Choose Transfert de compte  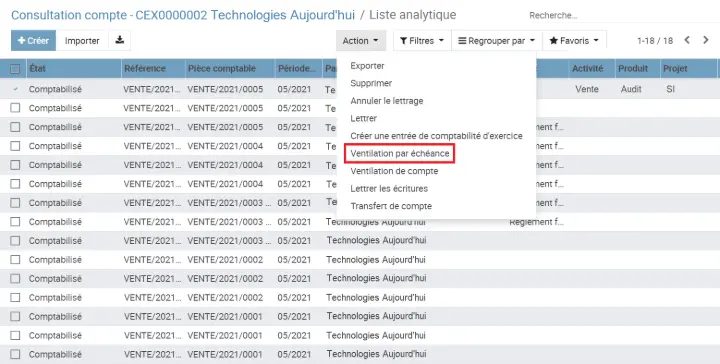(x=391, y=206)
